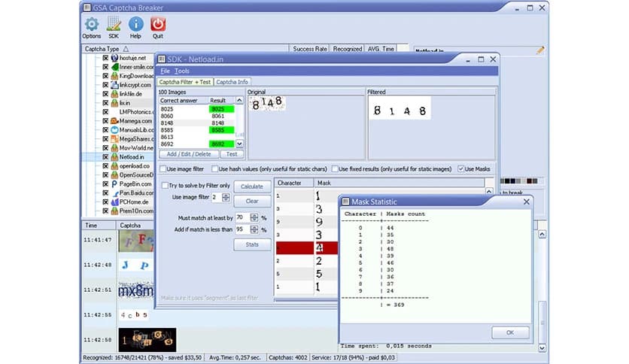This screenshot has height=364, width=629.
Task: Click the Stats button
Action: pyautogui.click(x=252, y=244)
